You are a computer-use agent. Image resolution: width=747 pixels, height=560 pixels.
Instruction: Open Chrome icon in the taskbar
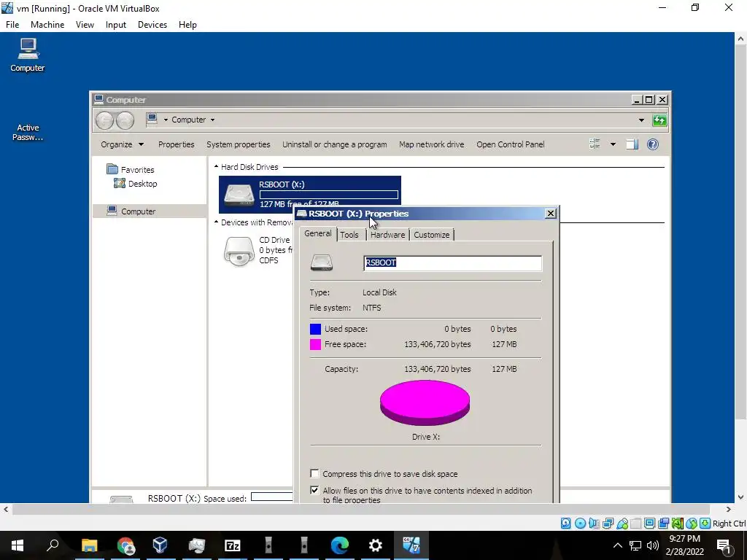[x=125, y=545]
